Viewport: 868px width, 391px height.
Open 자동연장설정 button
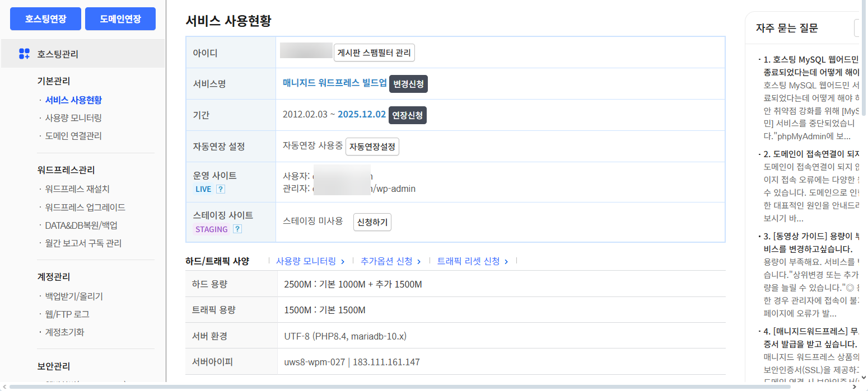(x=372, y=147)
